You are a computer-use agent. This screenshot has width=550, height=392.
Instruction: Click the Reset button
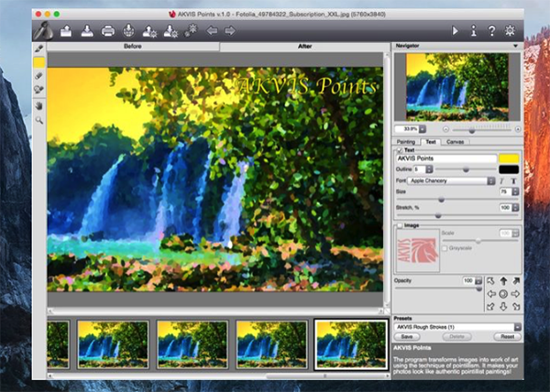507,337
